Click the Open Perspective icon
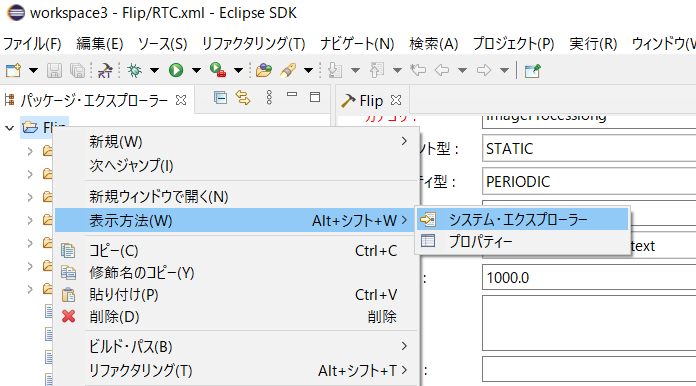The image size is (696, 386). point(532,71)
